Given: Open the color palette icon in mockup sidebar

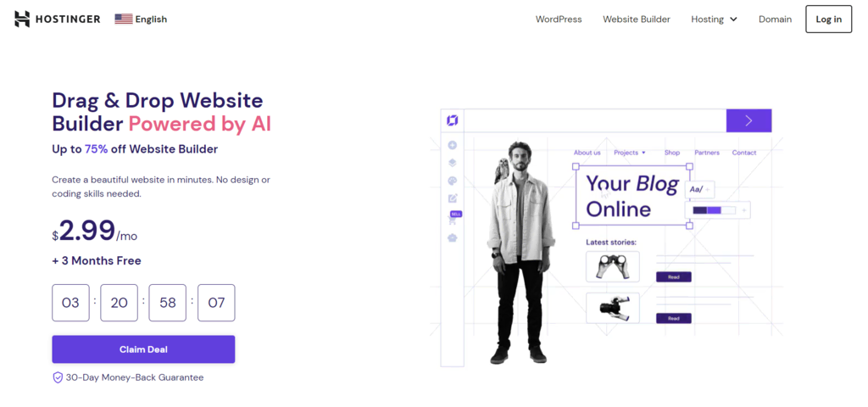Looking at the screenshot, I should click(453, 181).
